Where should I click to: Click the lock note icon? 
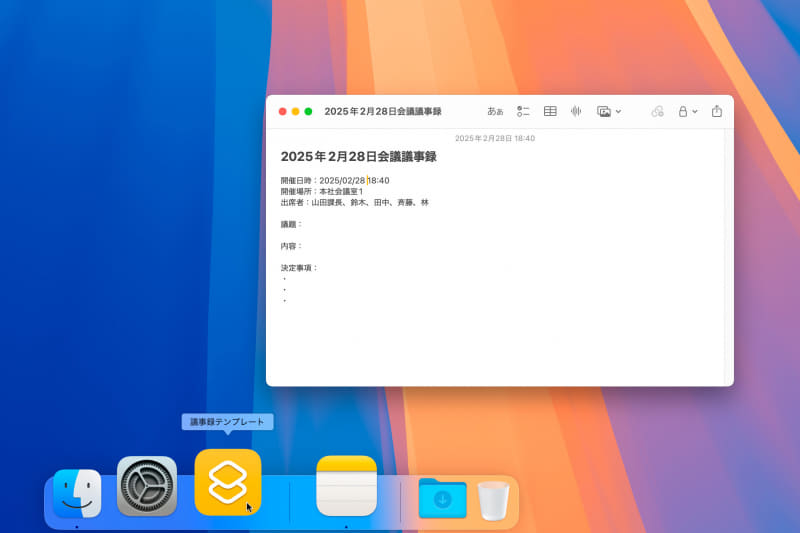[683, 111]
